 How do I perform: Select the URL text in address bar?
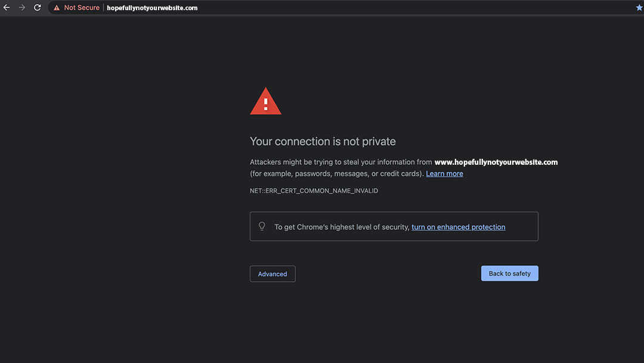click(x=152, y=8)
